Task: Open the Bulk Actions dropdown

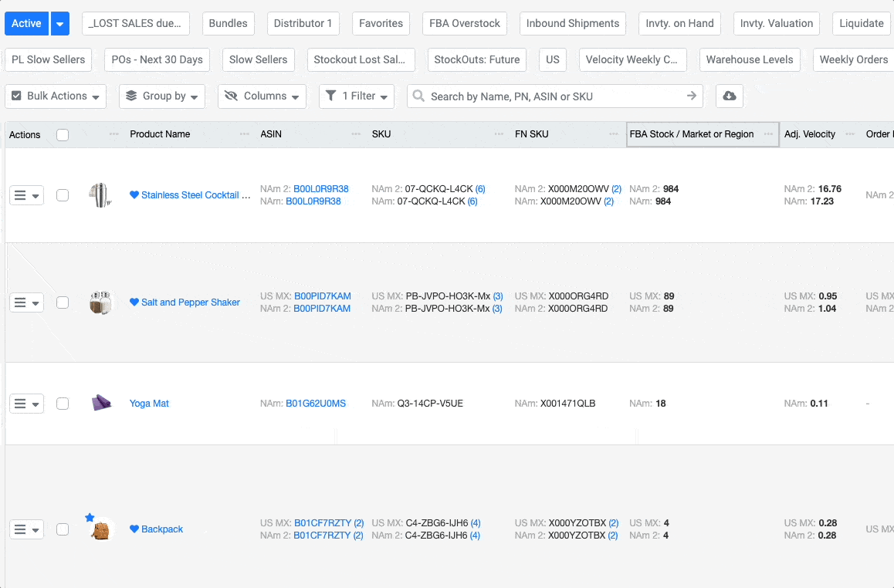Action: click(x=55, y=96)
